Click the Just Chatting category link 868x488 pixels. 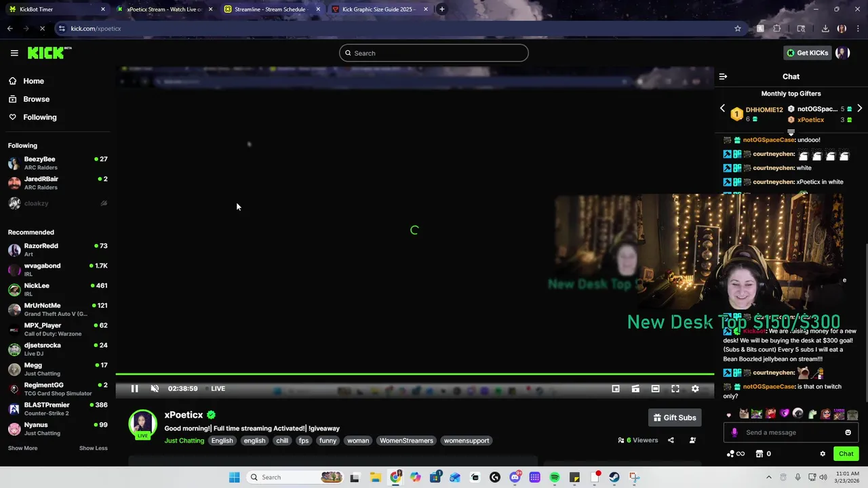184,441
